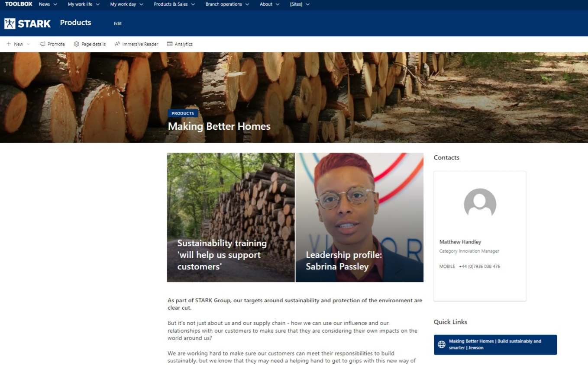Open the Sustainability training article tile
The width and height of the screenshot is (588, 365).
pyautogui.click(x=231, y=217)
